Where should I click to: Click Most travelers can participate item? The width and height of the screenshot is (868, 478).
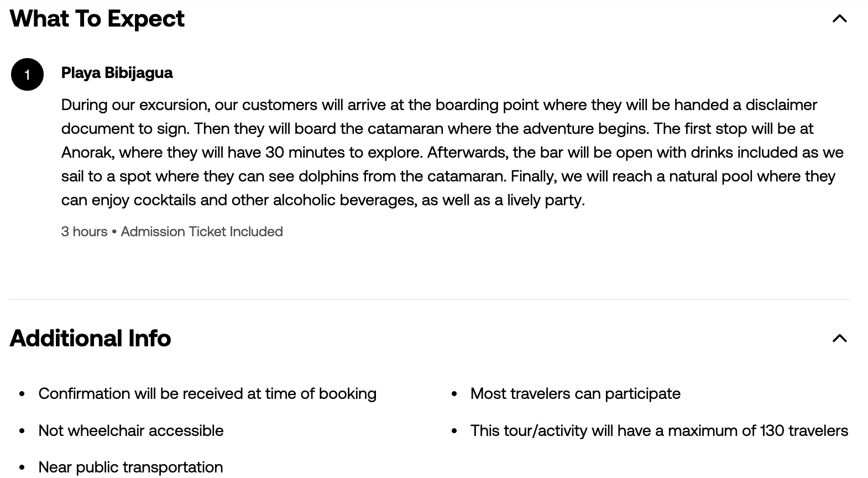576,393
